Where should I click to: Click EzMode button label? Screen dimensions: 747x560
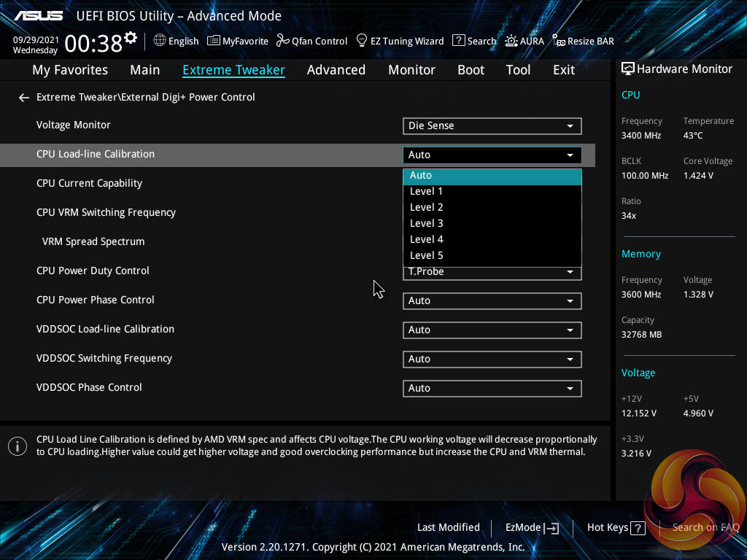(x=523, y=528)
